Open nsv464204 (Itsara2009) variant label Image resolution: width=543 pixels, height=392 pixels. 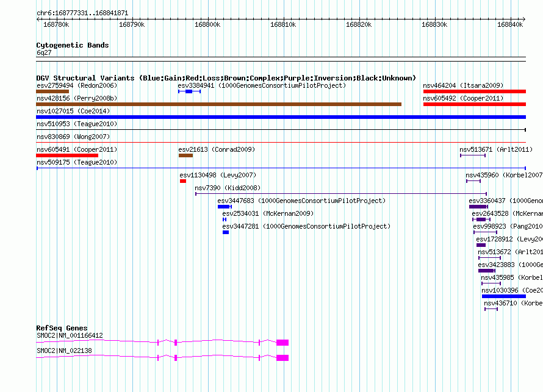463,85
